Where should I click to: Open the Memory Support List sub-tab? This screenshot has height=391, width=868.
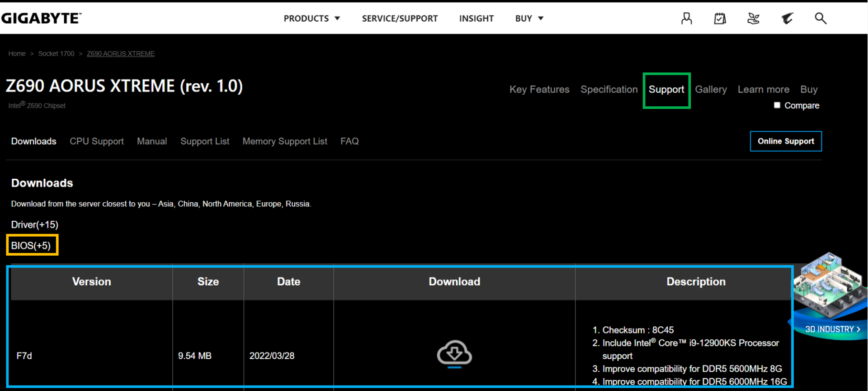pos(285,141)
